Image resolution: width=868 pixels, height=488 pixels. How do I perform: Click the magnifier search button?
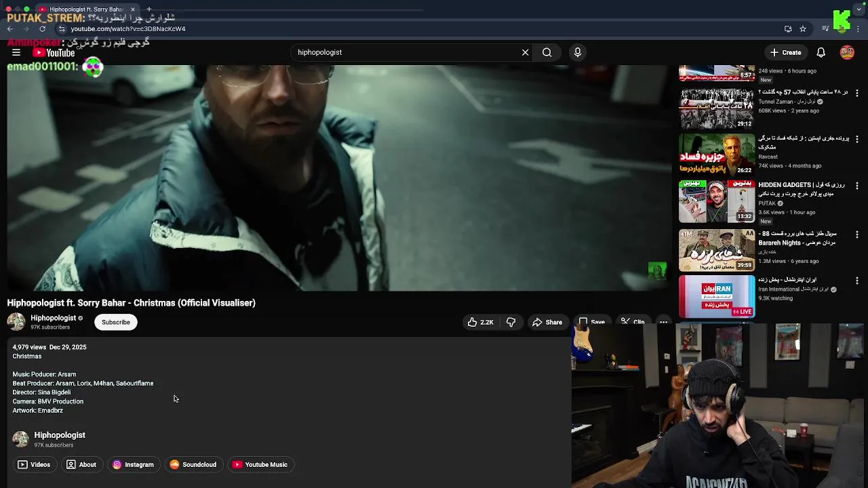coord(547,52)
